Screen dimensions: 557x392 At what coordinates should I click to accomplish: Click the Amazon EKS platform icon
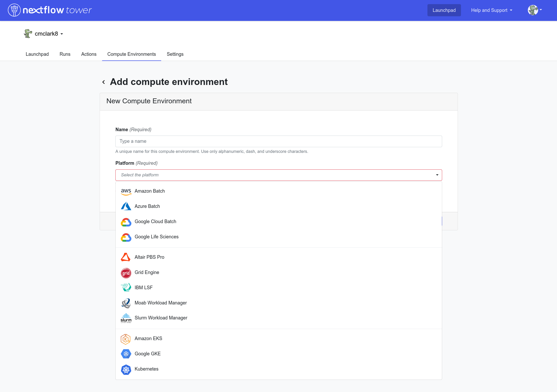tap(126, 339)
